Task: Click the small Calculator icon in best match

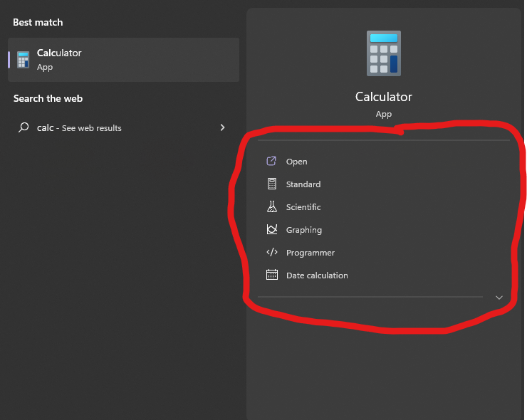Action: point(24,60)
